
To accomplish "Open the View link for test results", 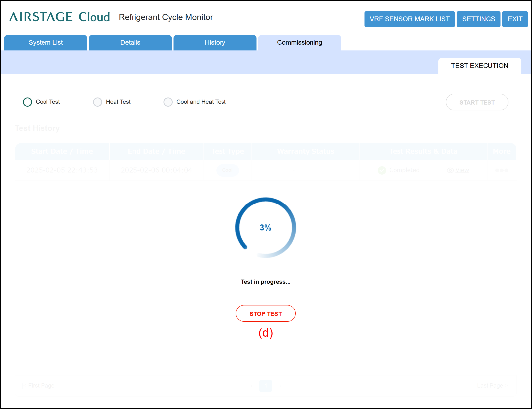I will pyautogui.click(x=462, y=170).
